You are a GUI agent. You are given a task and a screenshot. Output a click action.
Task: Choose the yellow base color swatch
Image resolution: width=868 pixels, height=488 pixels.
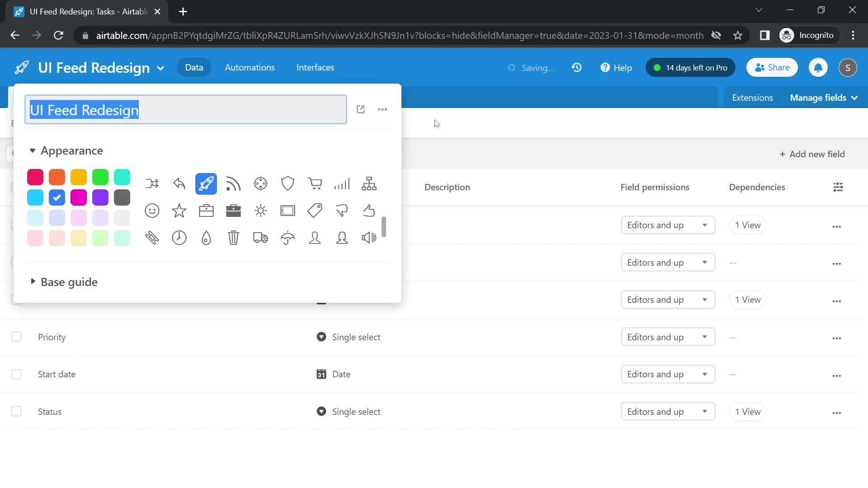click(x=79, y=177)
